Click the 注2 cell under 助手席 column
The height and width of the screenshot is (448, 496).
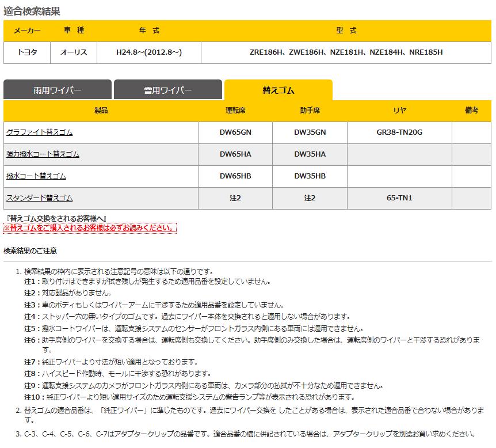(x=310, y=198)
